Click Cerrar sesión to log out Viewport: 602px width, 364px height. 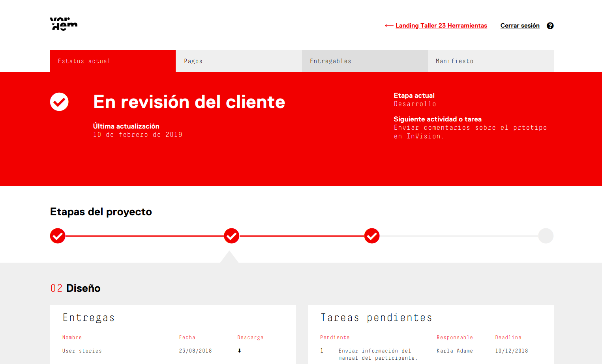pyautogui.click(x=520, y=26)
